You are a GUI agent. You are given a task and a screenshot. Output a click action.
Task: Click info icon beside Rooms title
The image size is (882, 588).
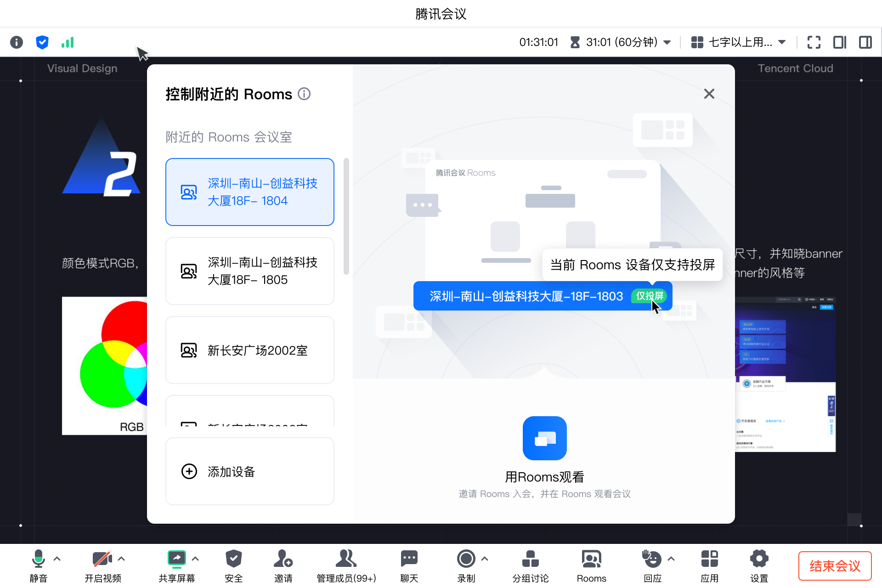pos(304,94)
